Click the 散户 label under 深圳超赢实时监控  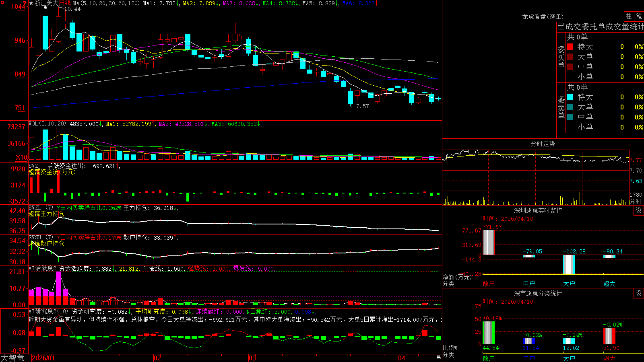[x=489, y=284]
